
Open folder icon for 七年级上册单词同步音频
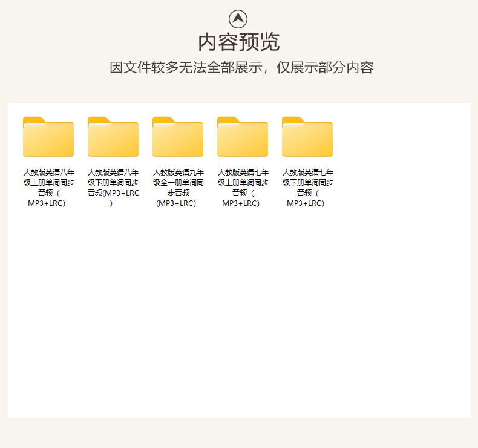(243, 137)
